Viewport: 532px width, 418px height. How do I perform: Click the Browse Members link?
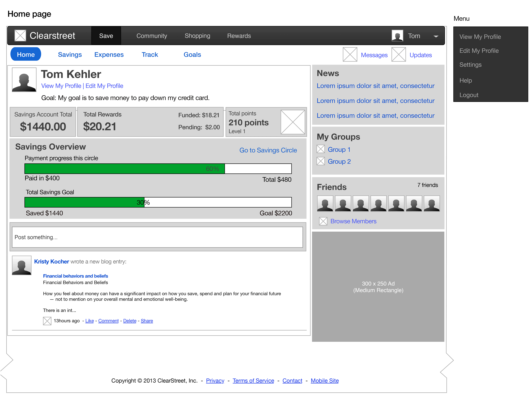[x=353, y=221]
